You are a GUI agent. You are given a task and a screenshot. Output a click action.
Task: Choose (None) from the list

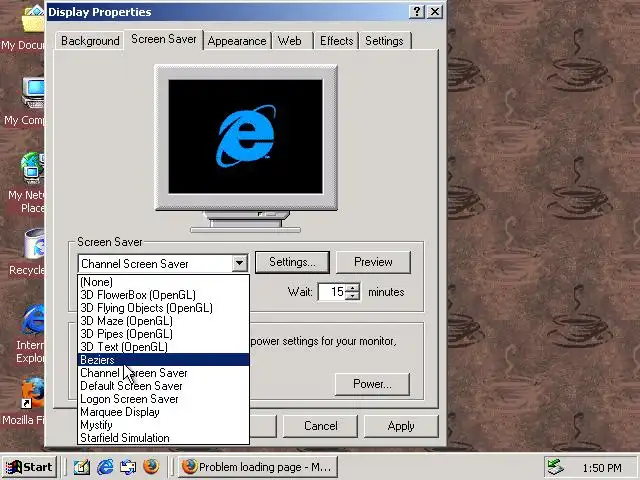[x=163, y=282]
